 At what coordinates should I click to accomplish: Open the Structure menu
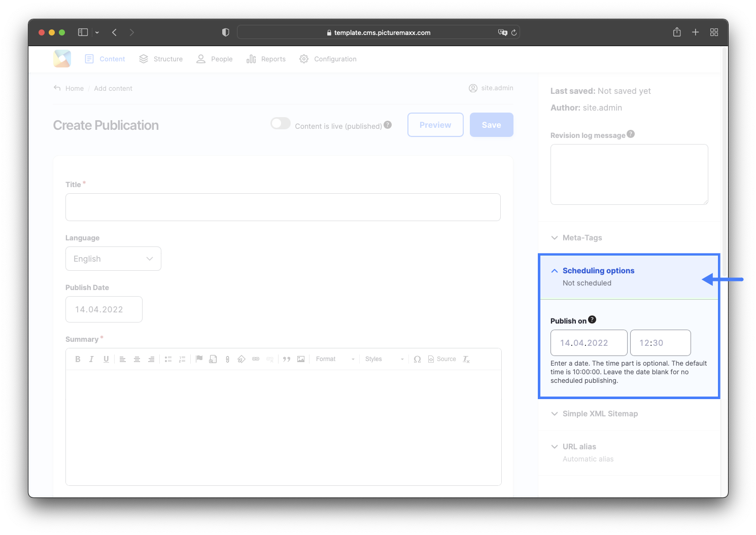[x=161, y=59]
